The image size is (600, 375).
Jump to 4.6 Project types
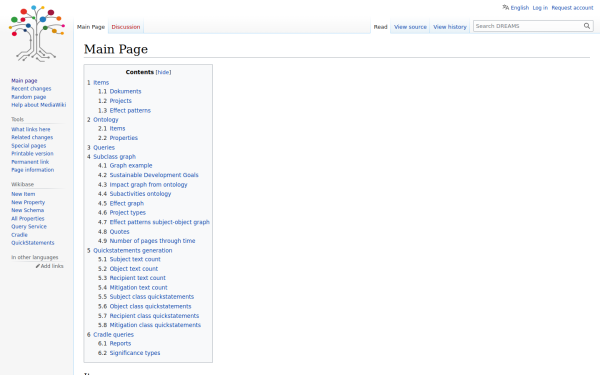pyautogui.click(x=127, y=213)
